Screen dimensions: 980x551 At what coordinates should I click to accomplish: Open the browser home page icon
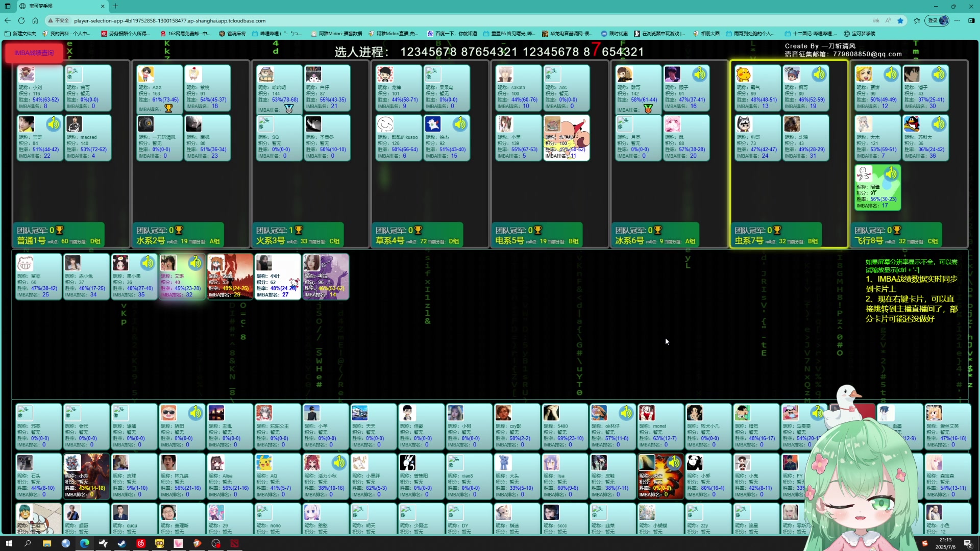(35, 21)
